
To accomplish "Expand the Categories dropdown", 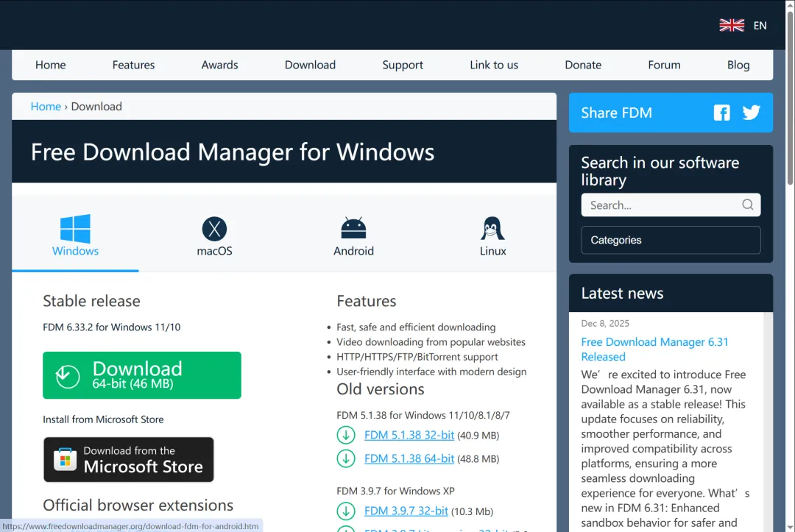I will click(671, 240).
